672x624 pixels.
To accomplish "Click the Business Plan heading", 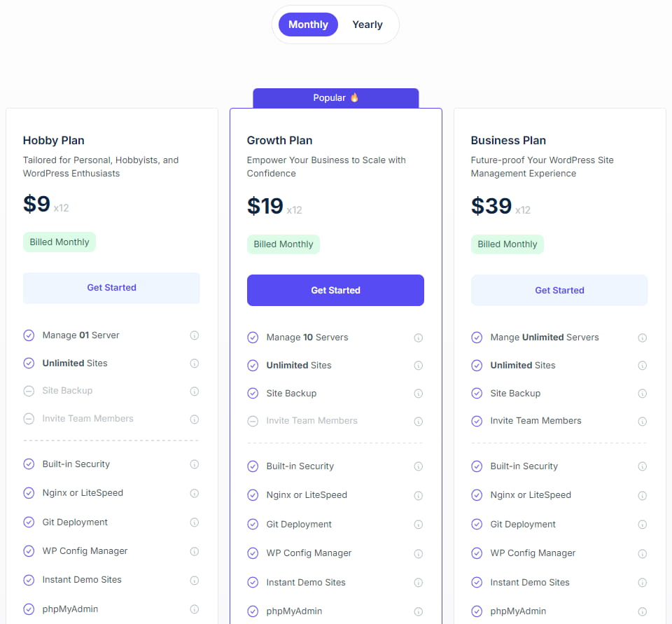I will click(508, 140).
